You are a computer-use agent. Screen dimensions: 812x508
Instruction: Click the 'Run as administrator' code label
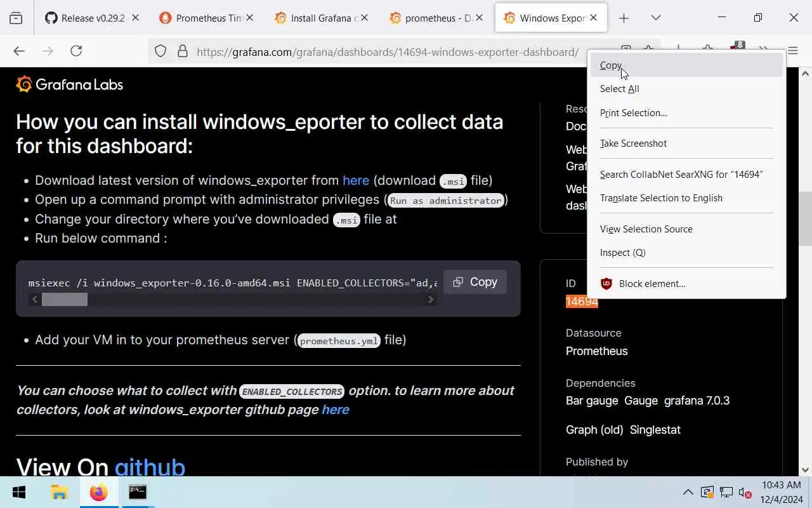pyautogui.click(x=445, y=201)
